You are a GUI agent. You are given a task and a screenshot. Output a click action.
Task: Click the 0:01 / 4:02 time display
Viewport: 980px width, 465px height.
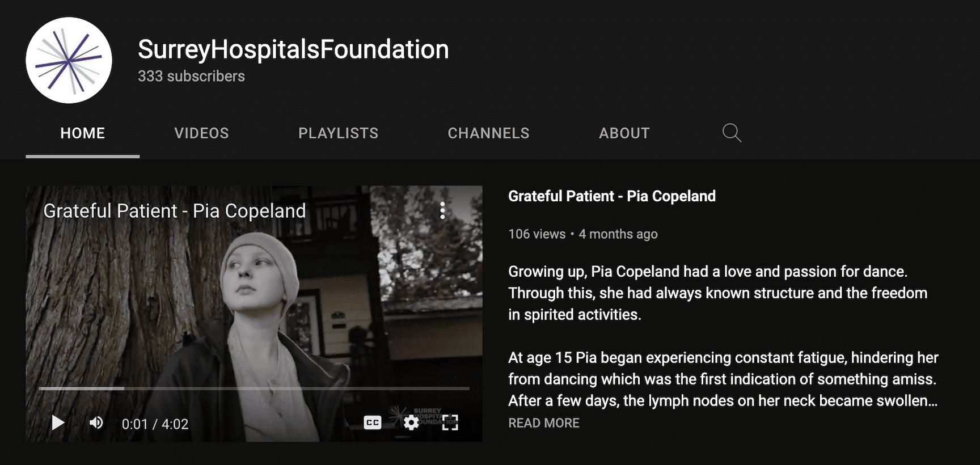(x=155, y=424)
